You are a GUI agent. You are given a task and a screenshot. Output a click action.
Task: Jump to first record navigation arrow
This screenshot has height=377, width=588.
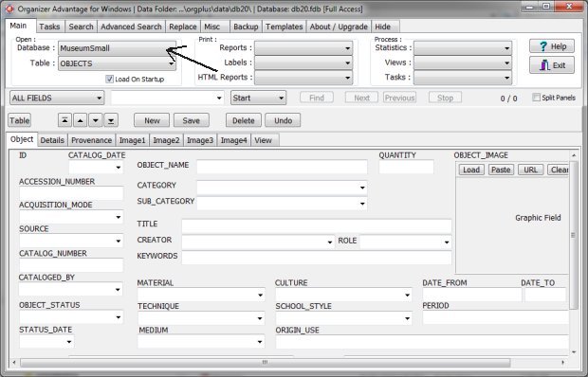64,120
